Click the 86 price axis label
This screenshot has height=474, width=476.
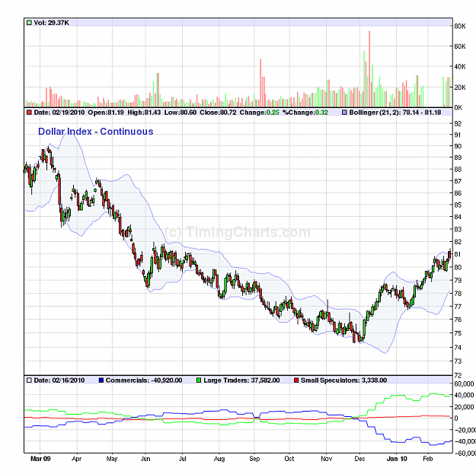(458, 193)
